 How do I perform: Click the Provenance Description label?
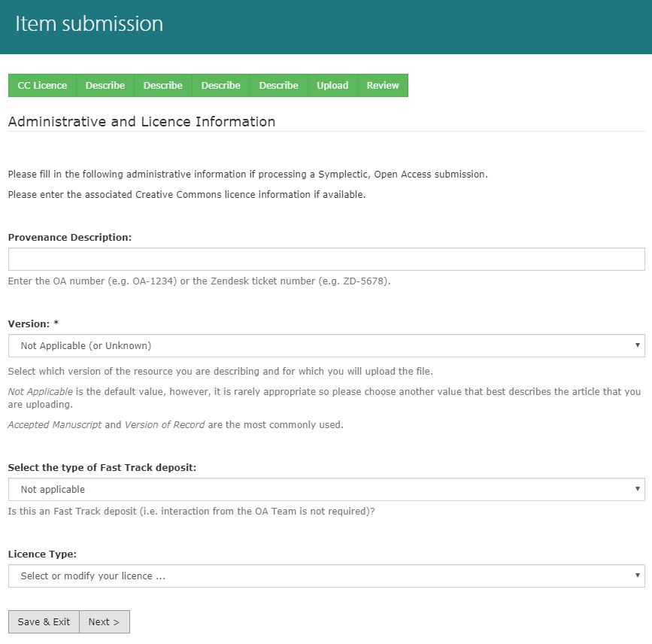pyautogui.click(x=70, y=237)
